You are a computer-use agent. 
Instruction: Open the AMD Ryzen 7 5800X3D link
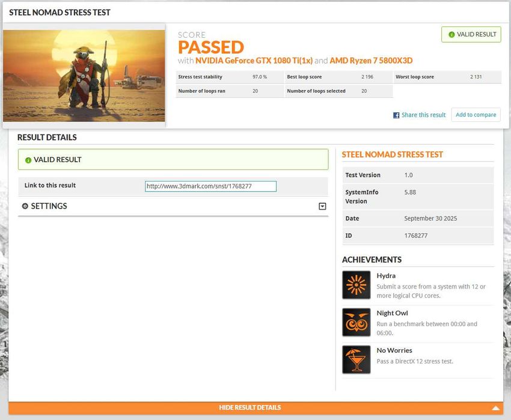(371, 61)
